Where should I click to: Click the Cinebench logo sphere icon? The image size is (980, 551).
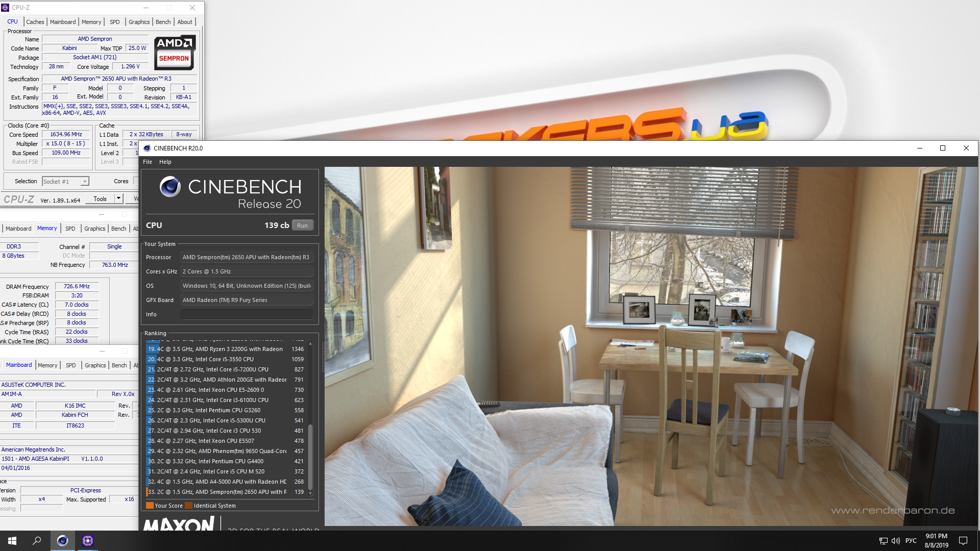pos(170,187)
